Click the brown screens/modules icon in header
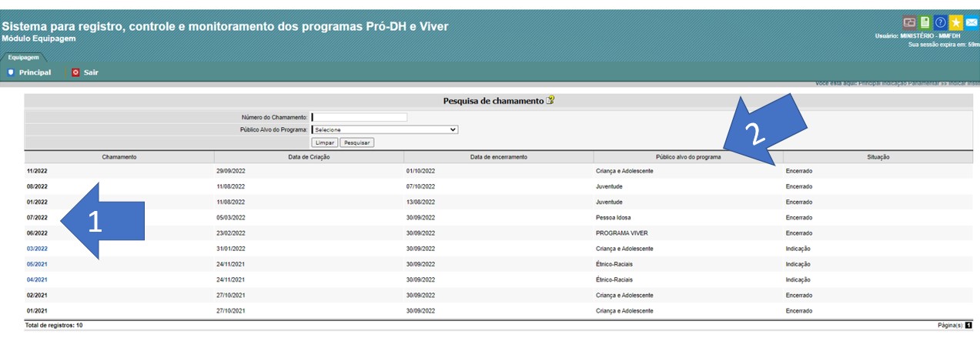The image size is (980, 338). [x=909, y=22]
